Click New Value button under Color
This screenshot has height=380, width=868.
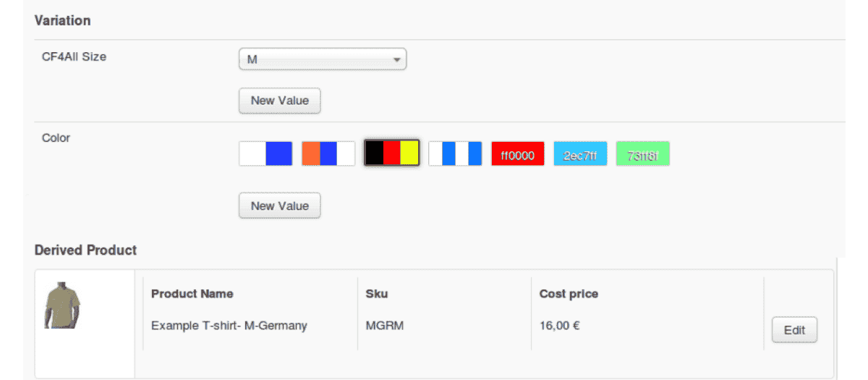pyautogui.click(x=279, y=206)
